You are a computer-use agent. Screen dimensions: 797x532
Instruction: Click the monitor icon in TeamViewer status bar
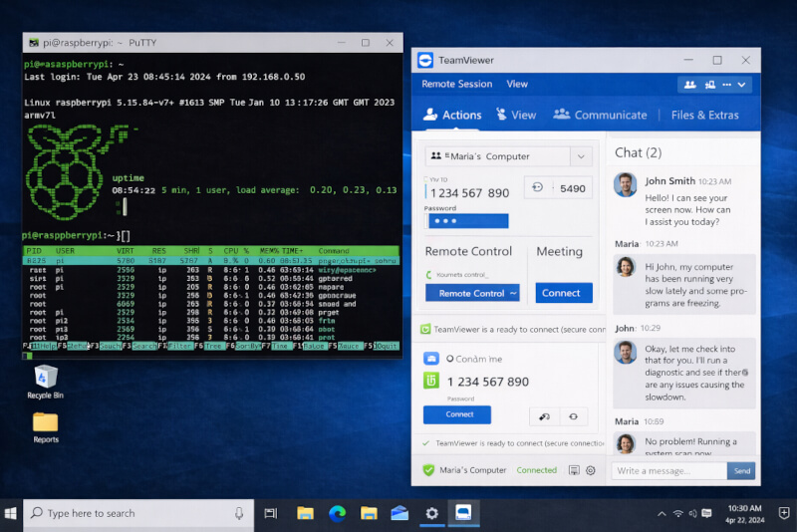574,470
